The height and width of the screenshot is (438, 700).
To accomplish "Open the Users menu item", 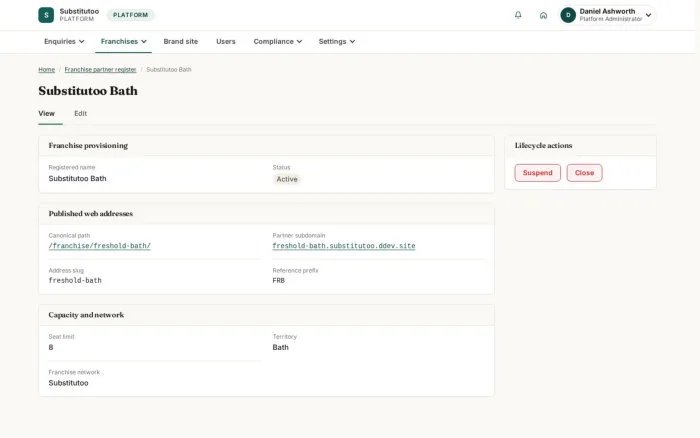I will [x=225, y=42].
